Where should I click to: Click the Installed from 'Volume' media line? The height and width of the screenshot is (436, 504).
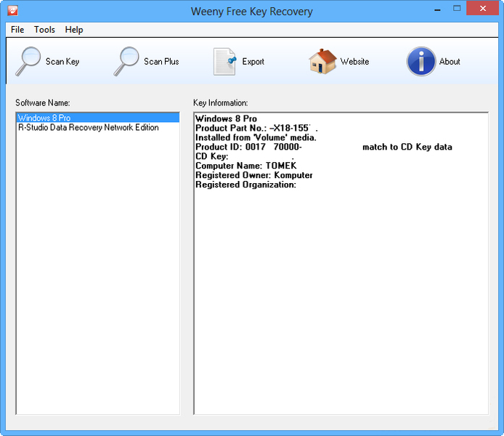256,137
